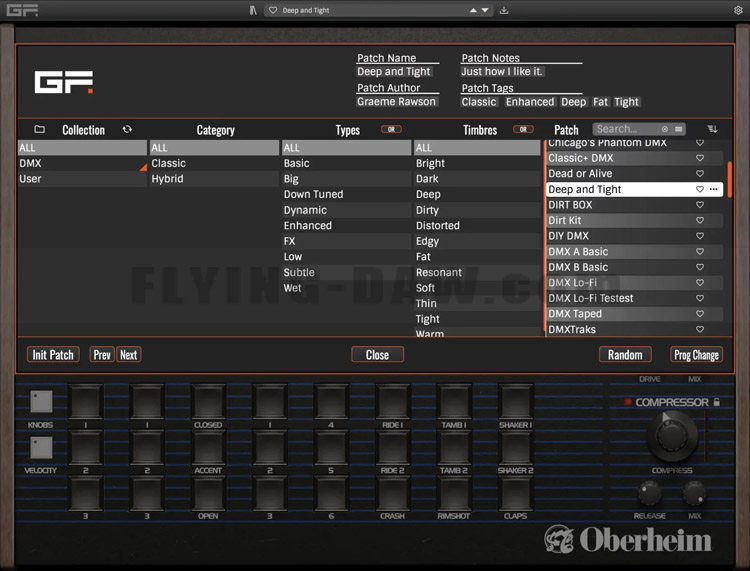The width and height of the screenshot is (750, 571).
Task: Adjust the COMPRESS knob
Action: 672,436
